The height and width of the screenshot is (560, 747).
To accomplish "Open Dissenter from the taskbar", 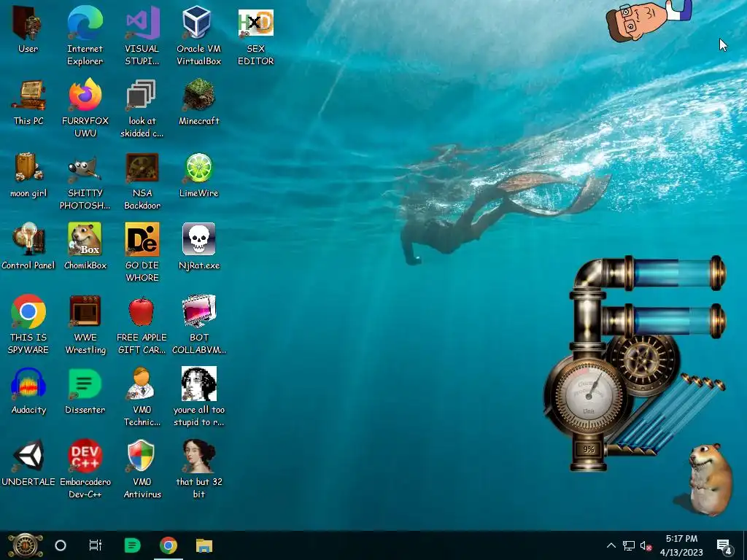I will tap(132, 545).
